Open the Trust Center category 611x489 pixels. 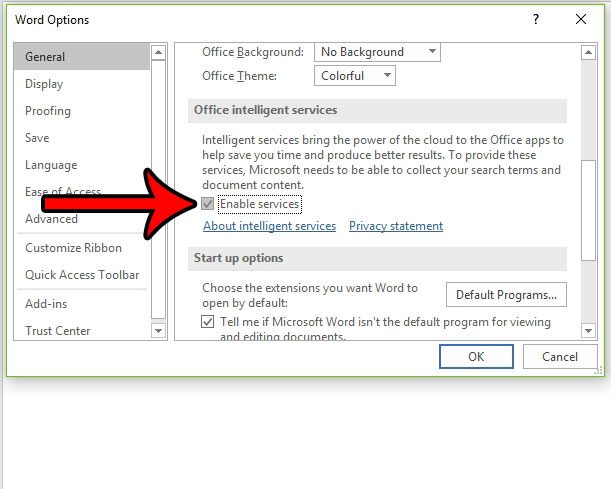pos(58,331)
